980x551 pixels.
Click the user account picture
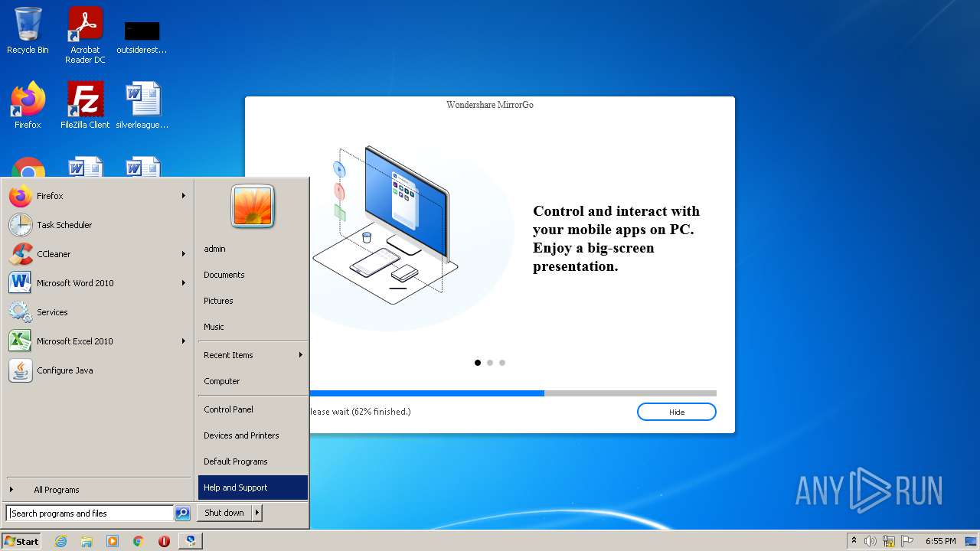[253, 207]
